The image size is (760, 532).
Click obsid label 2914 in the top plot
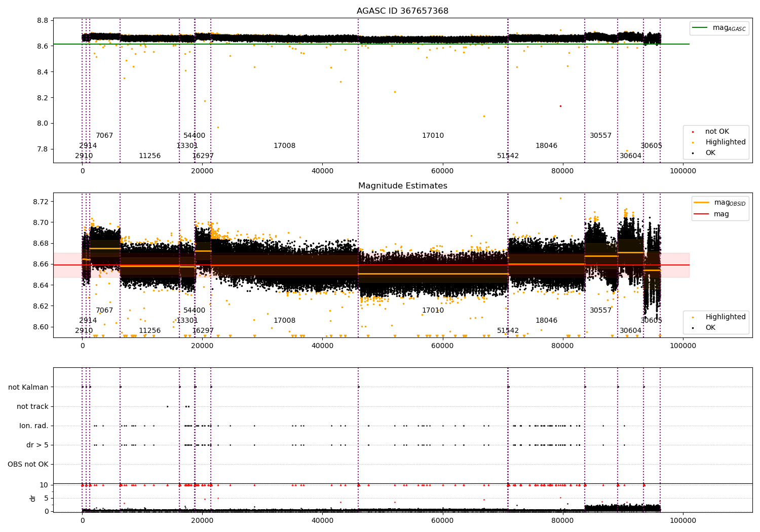click(88, 146)
